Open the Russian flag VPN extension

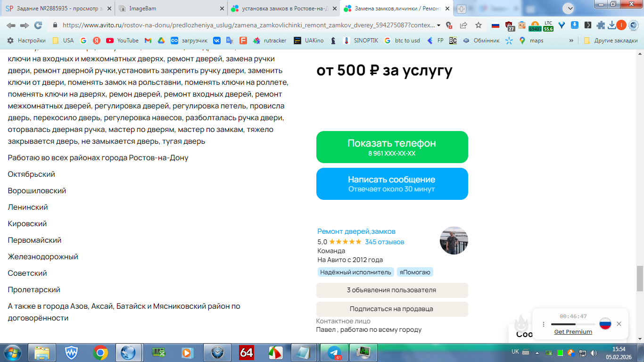495,25
